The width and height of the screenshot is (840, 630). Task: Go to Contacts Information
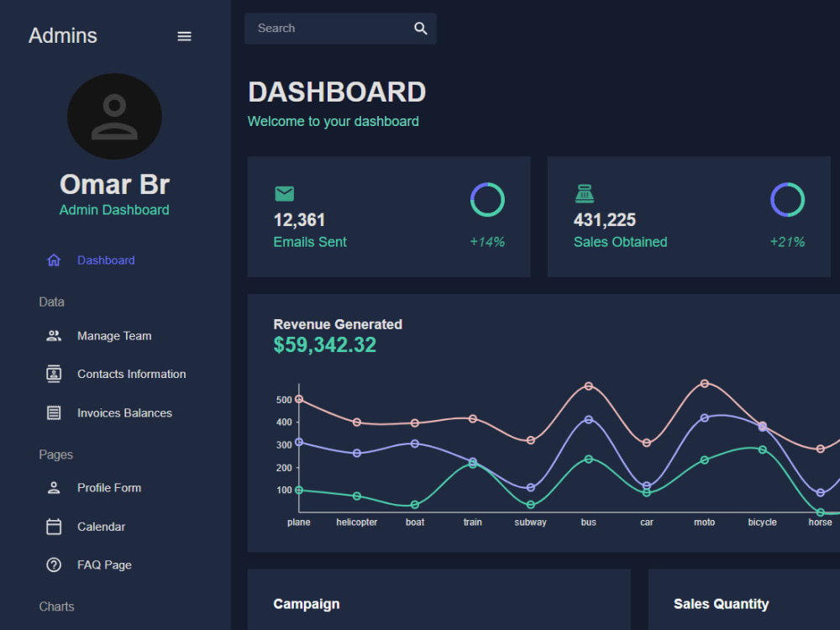(x=132, y=374)
